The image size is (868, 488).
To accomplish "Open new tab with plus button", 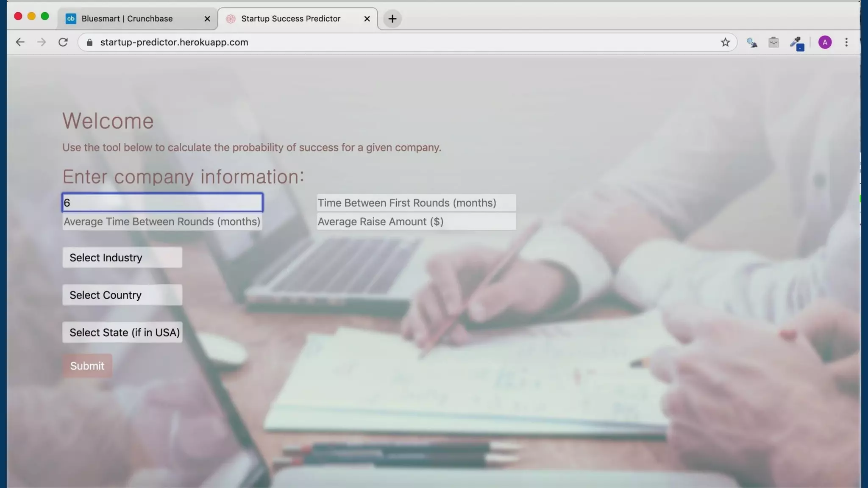I will click(x=392, y=19).
